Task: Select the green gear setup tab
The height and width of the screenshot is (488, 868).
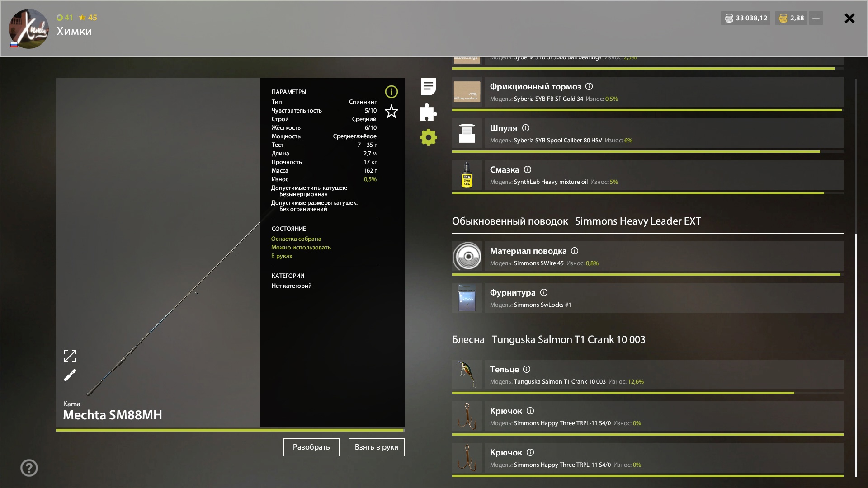Action: click(428, 137)
